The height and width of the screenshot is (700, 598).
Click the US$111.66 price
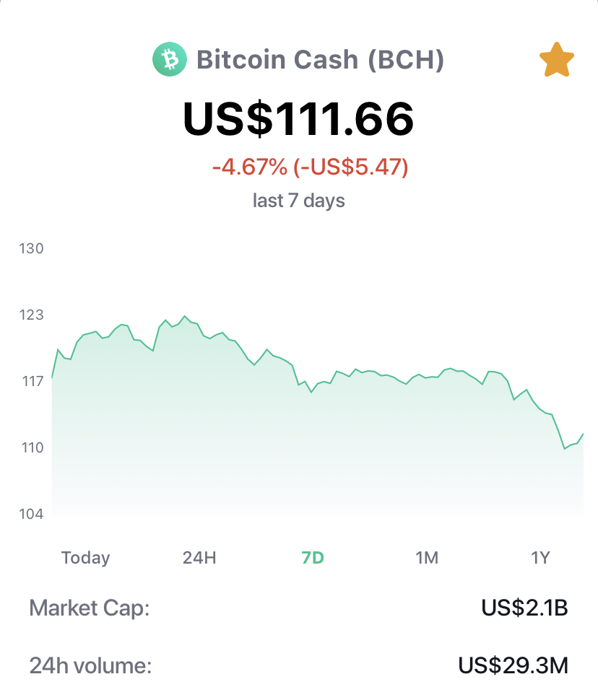tap(298, 119)
